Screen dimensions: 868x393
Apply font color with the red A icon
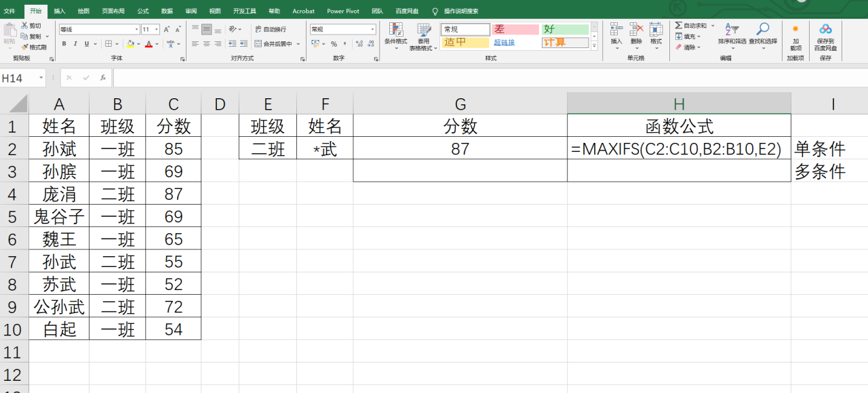pyautogui.click(x=149, y=44)
